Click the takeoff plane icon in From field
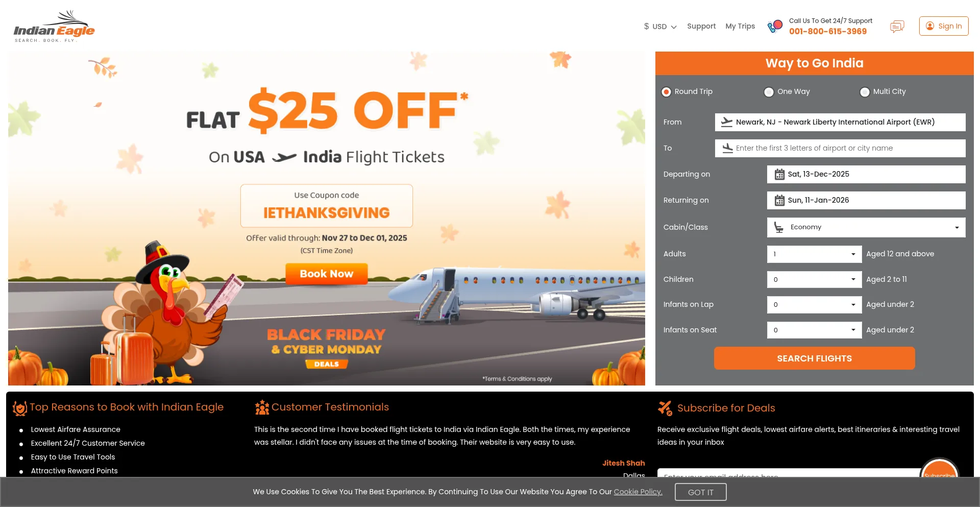The image size is (980, 507). point(727,123)
